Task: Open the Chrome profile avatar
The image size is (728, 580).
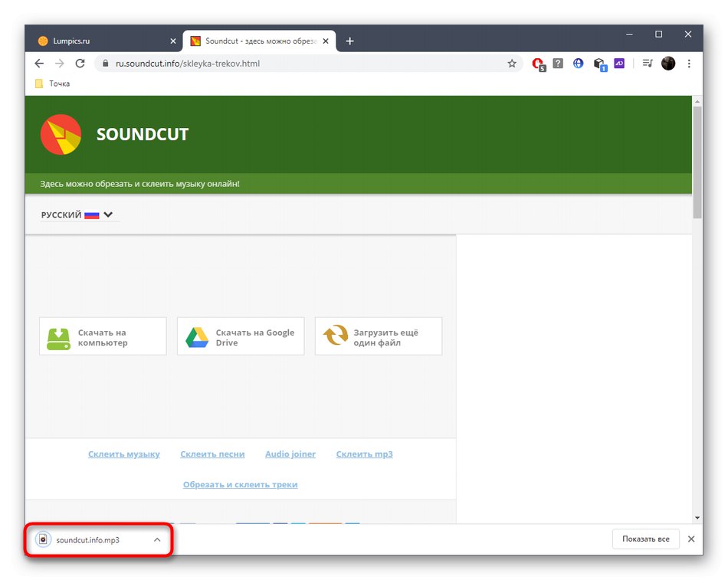Action: (x=668, y=63)
